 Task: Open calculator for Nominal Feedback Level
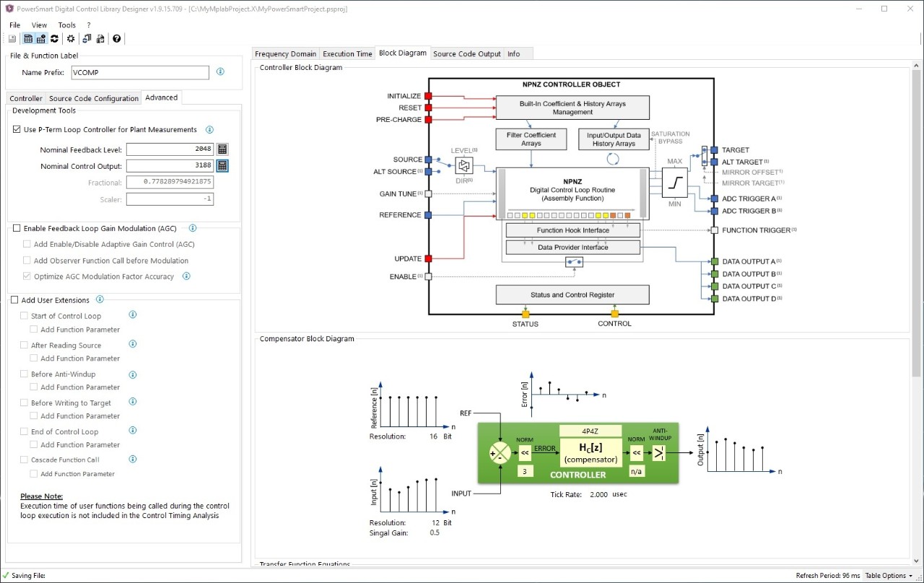point(222,149)
